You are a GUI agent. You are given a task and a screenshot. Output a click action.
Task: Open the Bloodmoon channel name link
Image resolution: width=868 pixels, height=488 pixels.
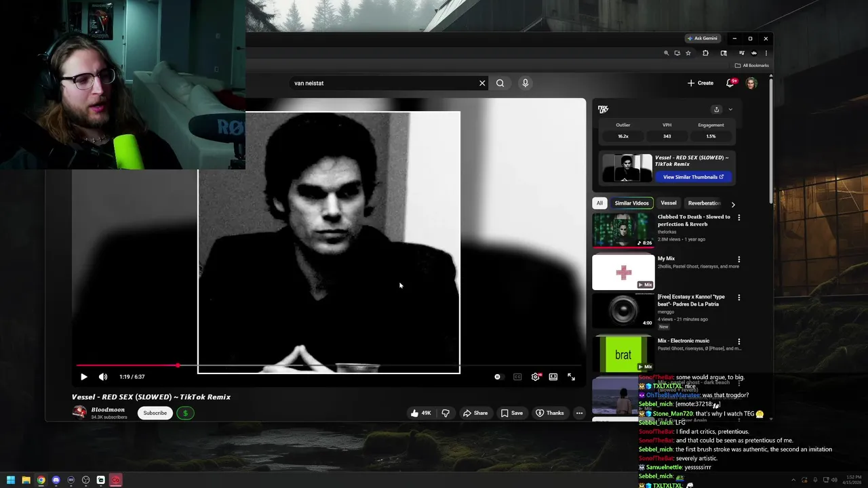[108, 409]
